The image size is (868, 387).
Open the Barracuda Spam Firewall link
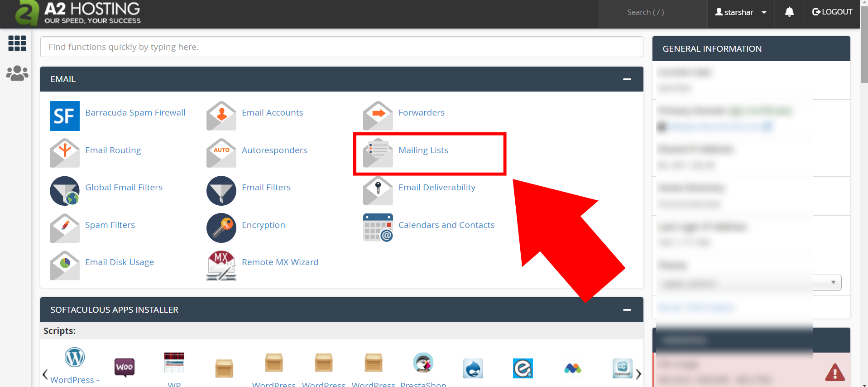pos(135,112)
